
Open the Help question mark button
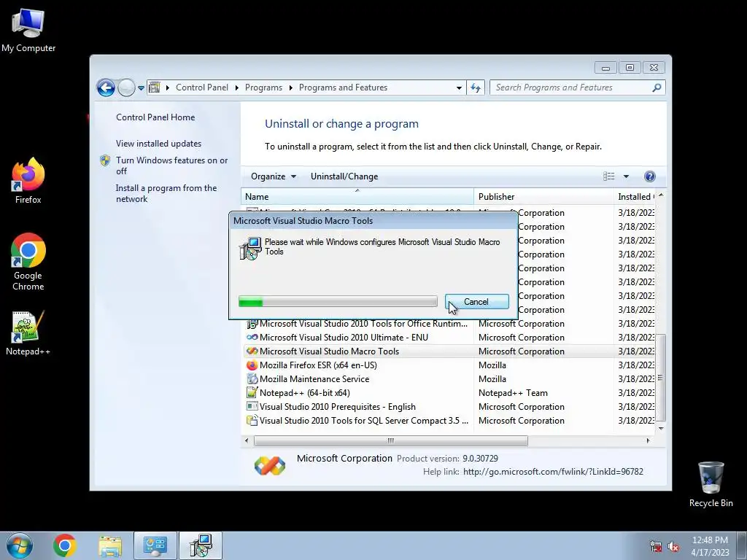649,176
